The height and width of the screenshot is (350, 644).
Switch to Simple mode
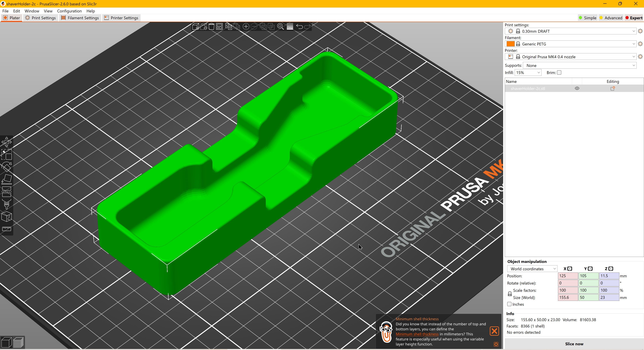click(x=587, y=18)
